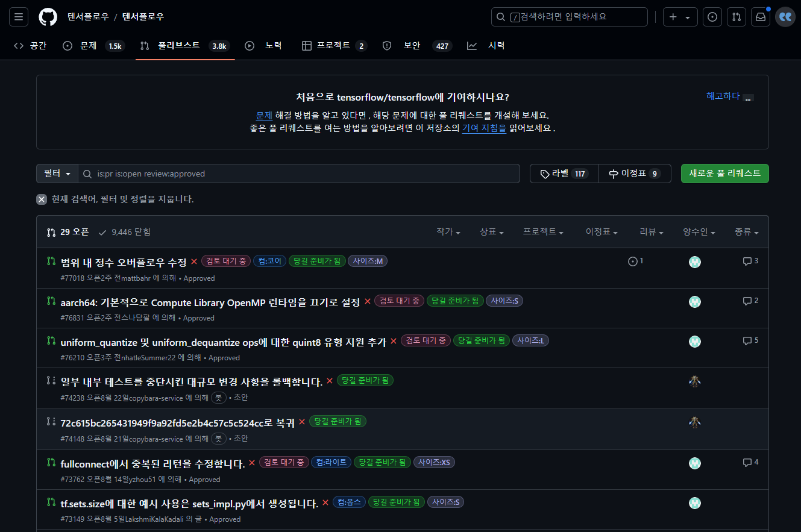Open the linked issue count on PR #77018
Viewport: 801px width, 532px height.
tap(636, 261)
